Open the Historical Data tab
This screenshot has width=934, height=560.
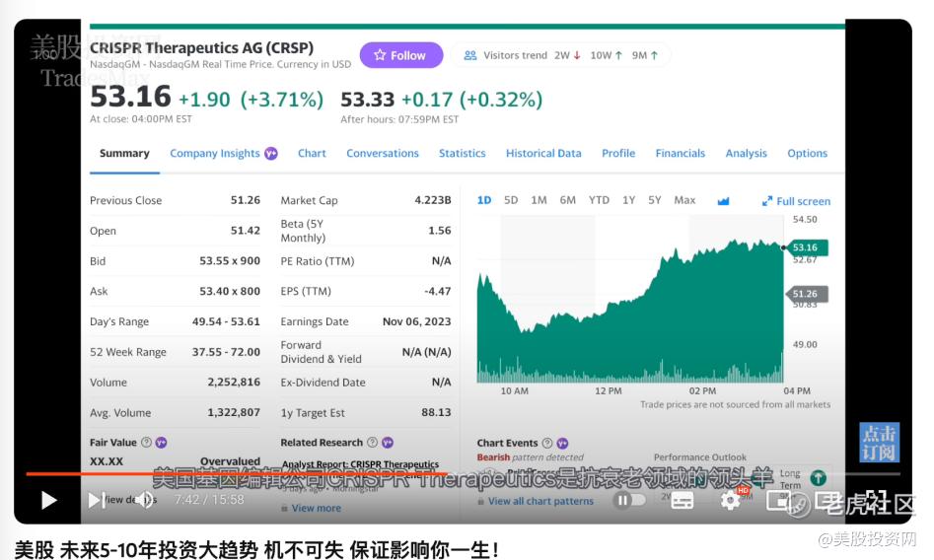(x=543, y=153)
